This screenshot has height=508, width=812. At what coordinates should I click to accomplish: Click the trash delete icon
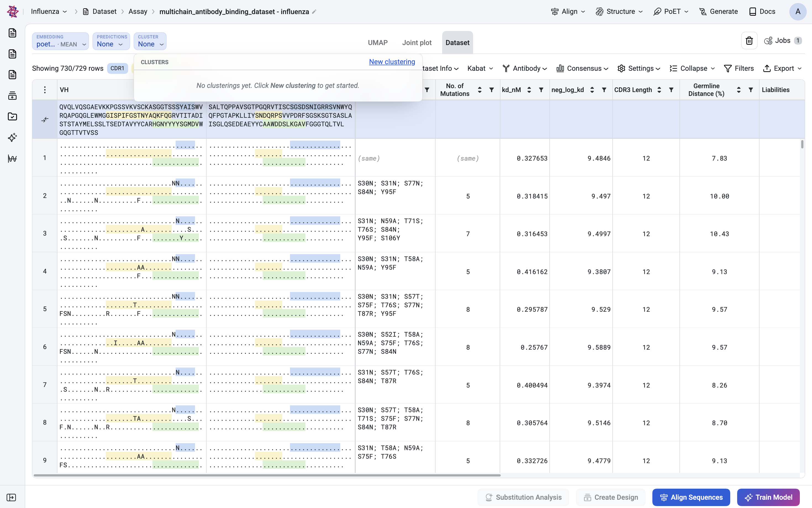click(749, 41)
